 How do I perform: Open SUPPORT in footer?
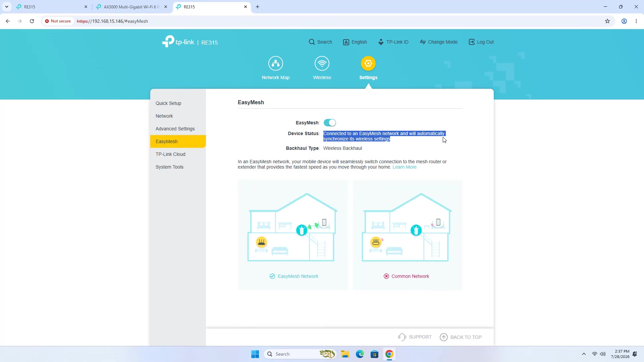pos(415,337)
